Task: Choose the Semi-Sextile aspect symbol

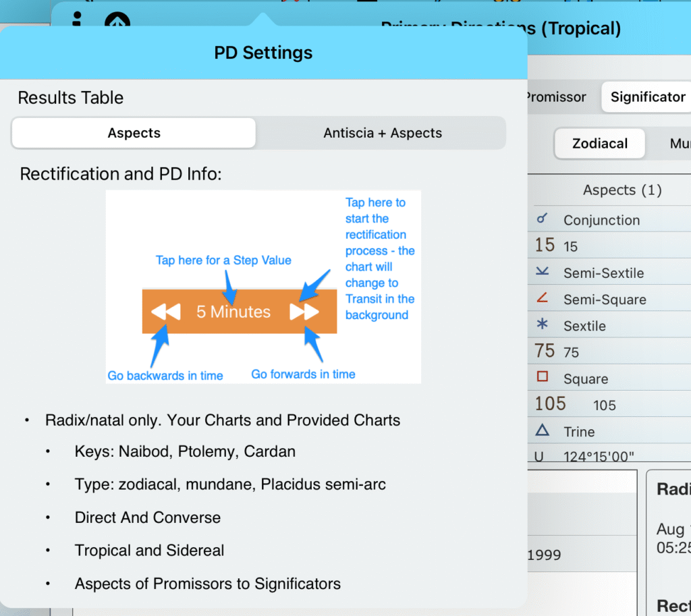Action: click(541, 273)
